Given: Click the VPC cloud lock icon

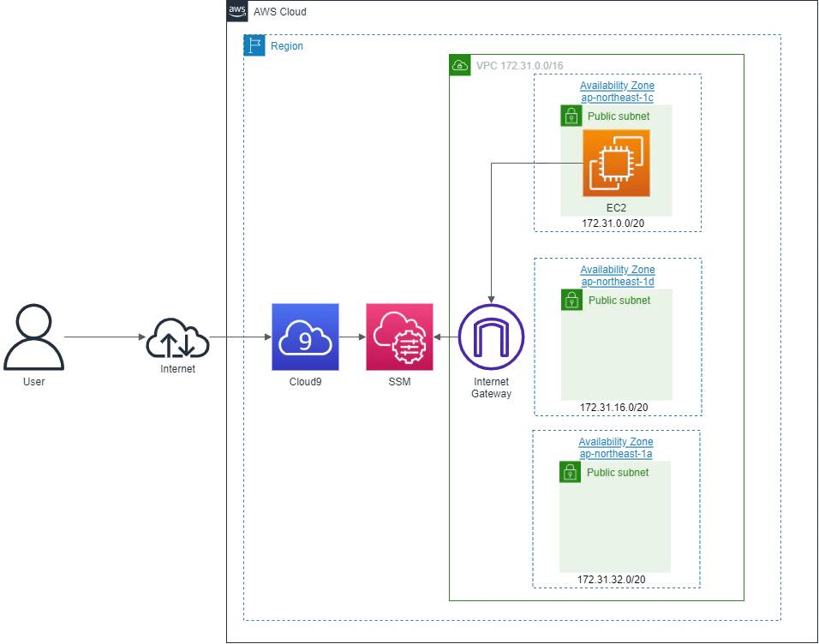Looking at the screenshot, I should [x=460, y=65].
